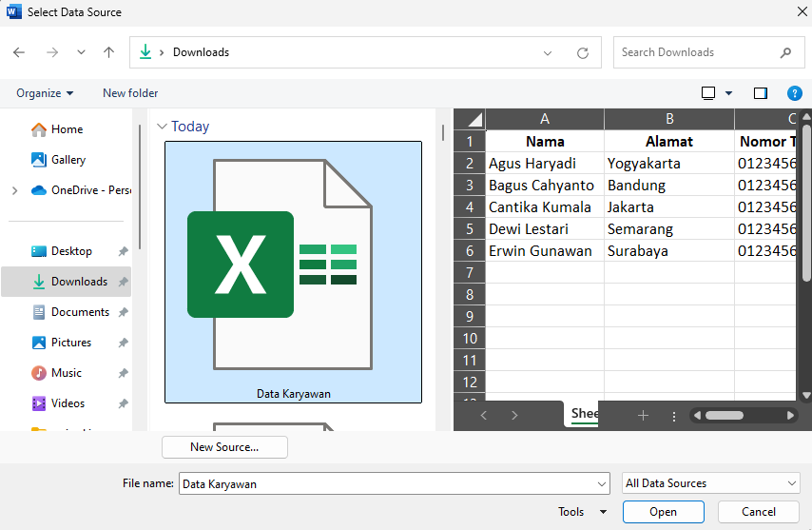Open the Organize menu
Viewport: 812px width, 530px height.
[45, 93]
